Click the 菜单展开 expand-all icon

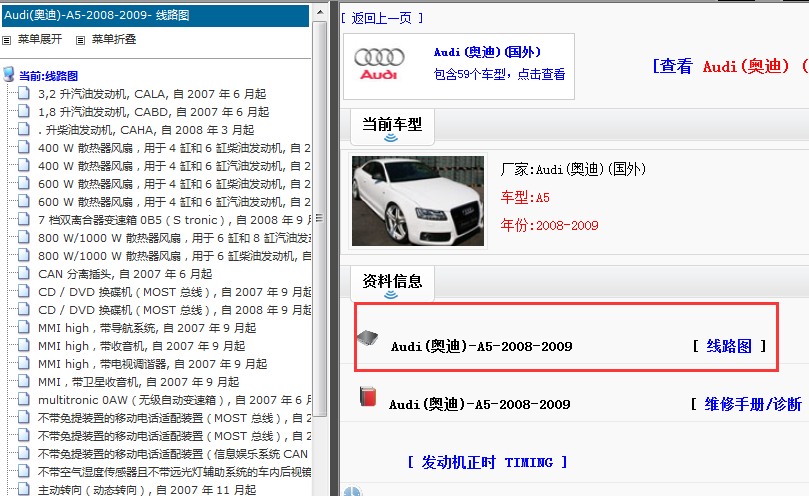(x=7, y=40)
